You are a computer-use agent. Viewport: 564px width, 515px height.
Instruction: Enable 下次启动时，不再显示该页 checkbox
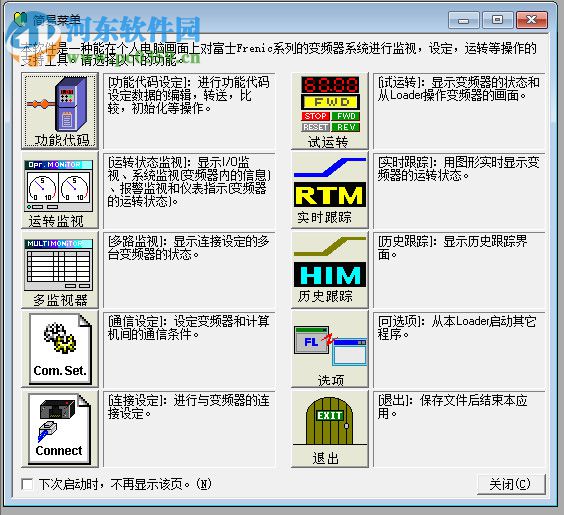pyautogui.click(x=27, y=484)
